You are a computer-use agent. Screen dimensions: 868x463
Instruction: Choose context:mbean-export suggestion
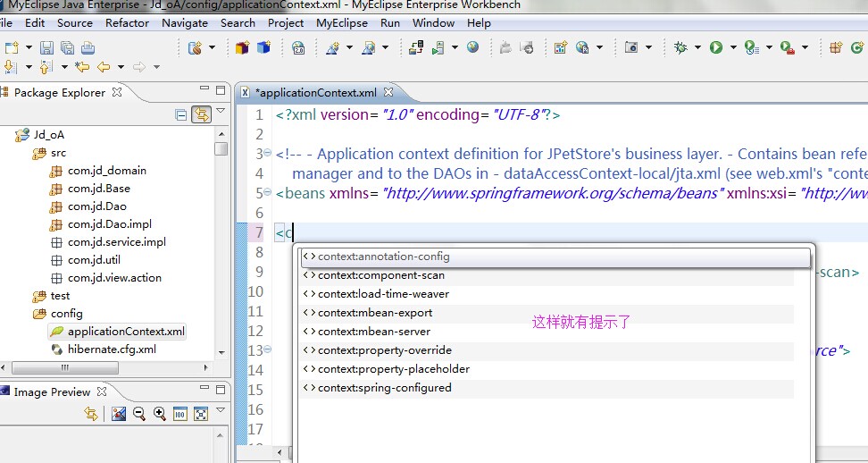[547, 313]
